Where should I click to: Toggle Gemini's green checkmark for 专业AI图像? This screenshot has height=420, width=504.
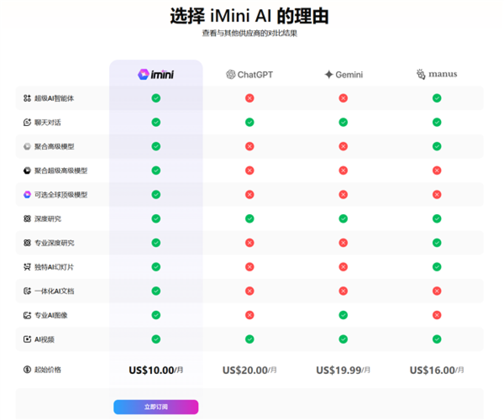[x=343, y=315]
